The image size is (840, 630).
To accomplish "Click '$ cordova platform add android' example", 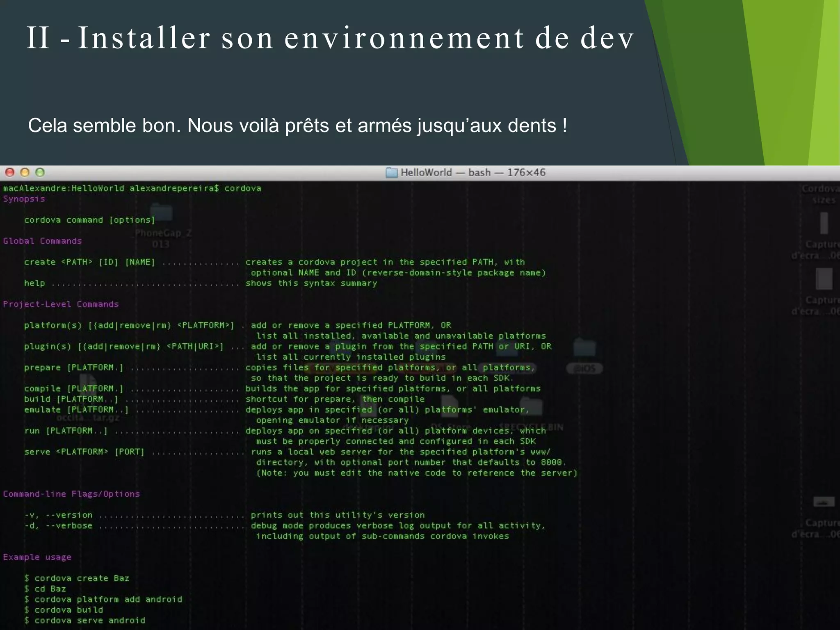I will point(103,599).
